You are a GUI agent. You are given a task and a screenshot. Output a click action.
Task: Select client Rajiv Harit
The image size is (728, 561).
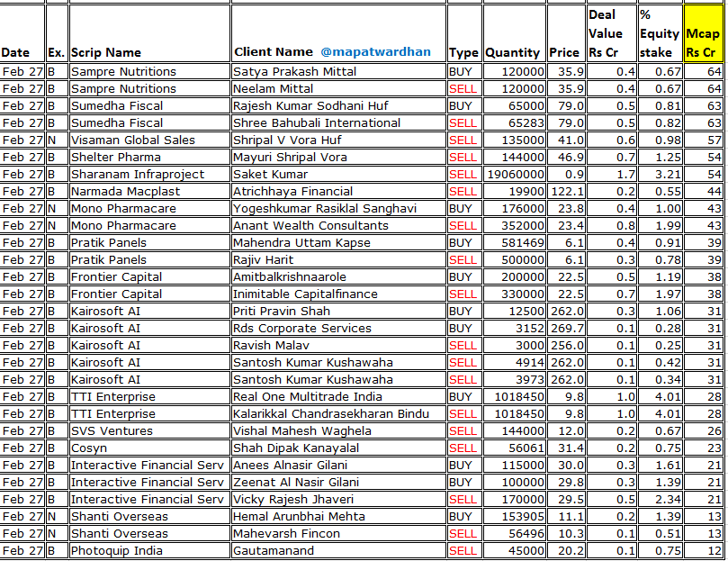[264, 260]
